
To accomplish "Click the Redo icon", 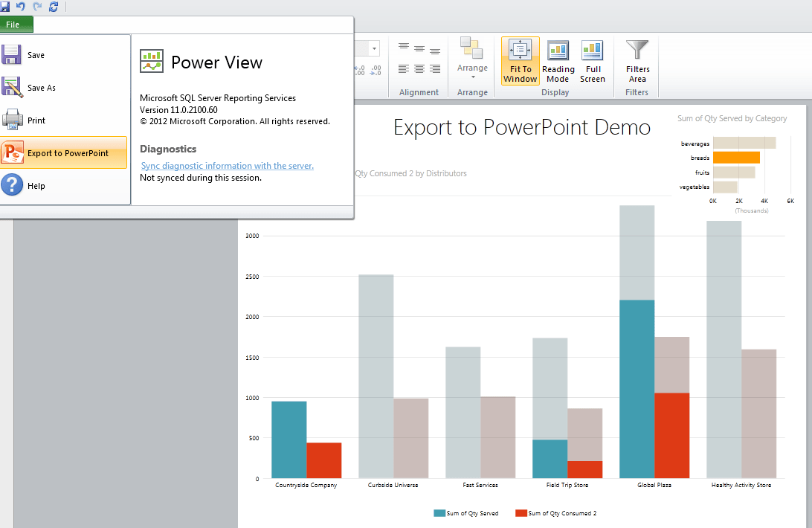I will 36,7.
